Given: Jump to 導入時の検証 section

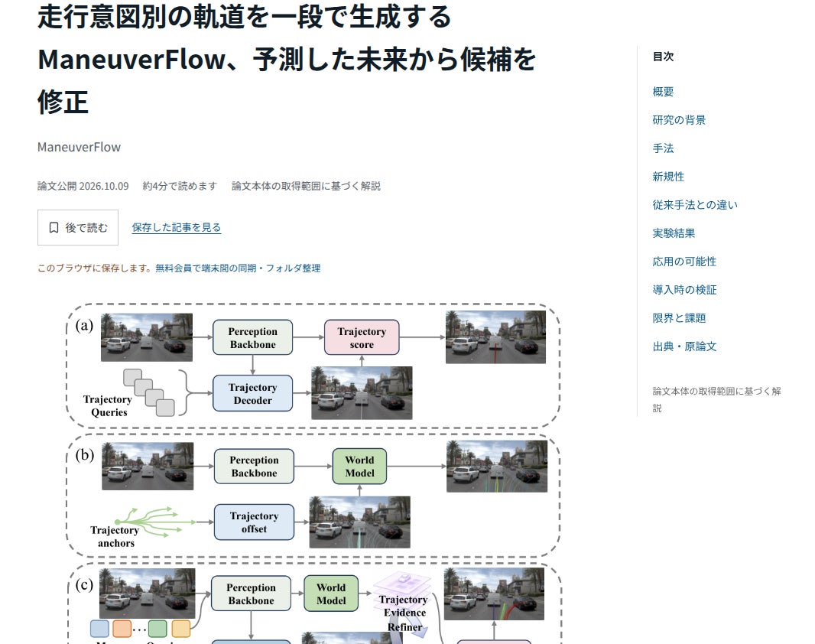Looking at the screenshot, I should (x=684, y=290).
